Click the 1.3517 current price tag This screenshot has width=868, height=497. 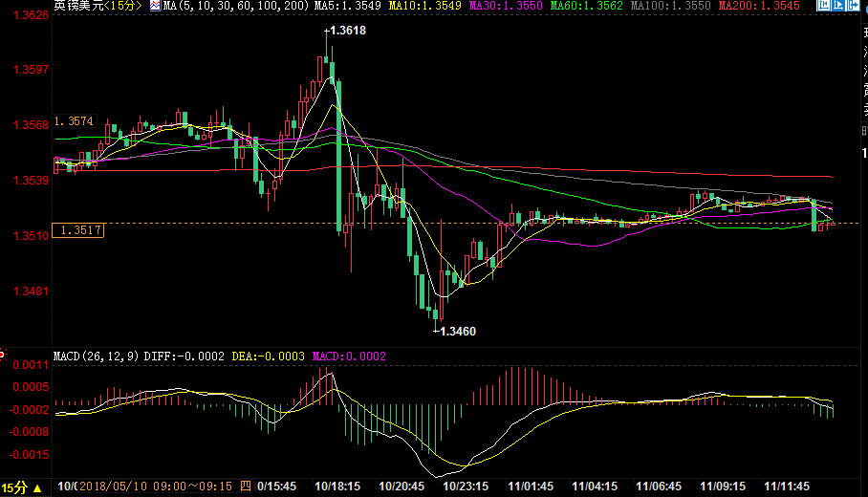coord(78,229)
